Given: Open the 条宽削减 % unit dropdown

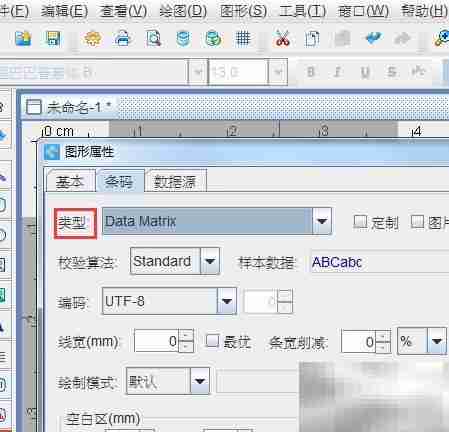Looking at the screenshot, I should 436,341.
